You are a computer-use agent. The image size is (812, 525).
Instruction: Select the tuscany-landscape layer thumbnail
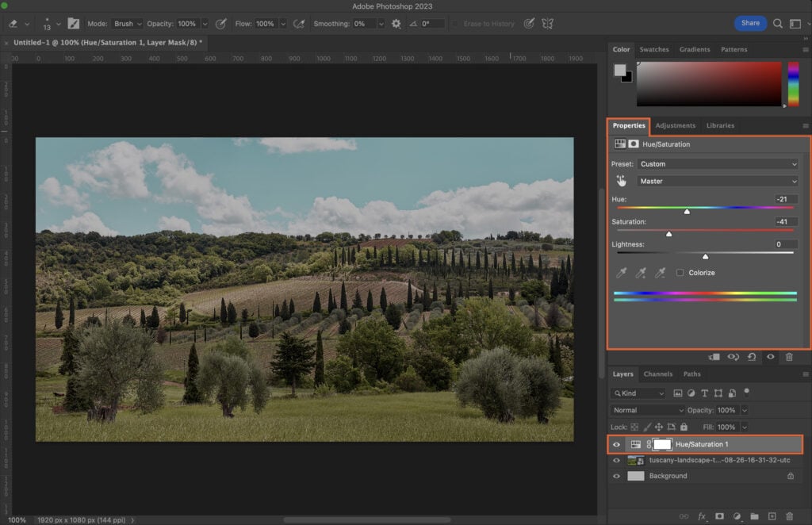[x=635, y=460]
